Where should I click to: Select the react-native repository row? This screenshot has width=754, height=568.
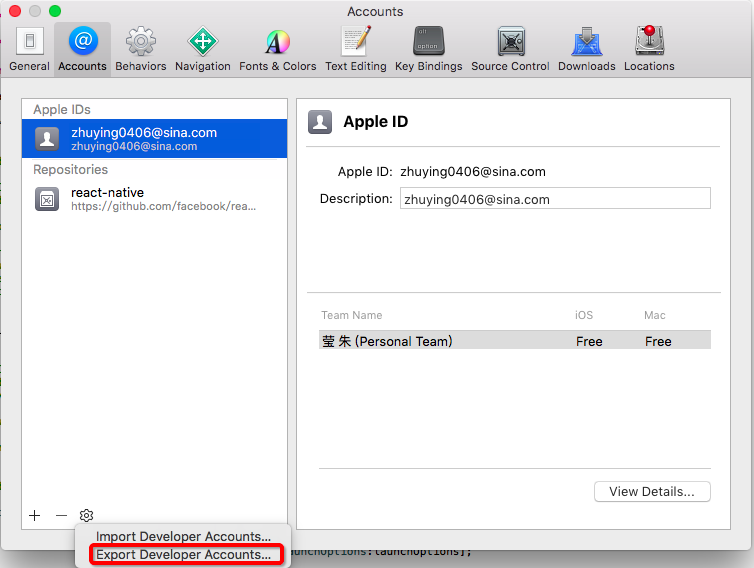(154, 199)
